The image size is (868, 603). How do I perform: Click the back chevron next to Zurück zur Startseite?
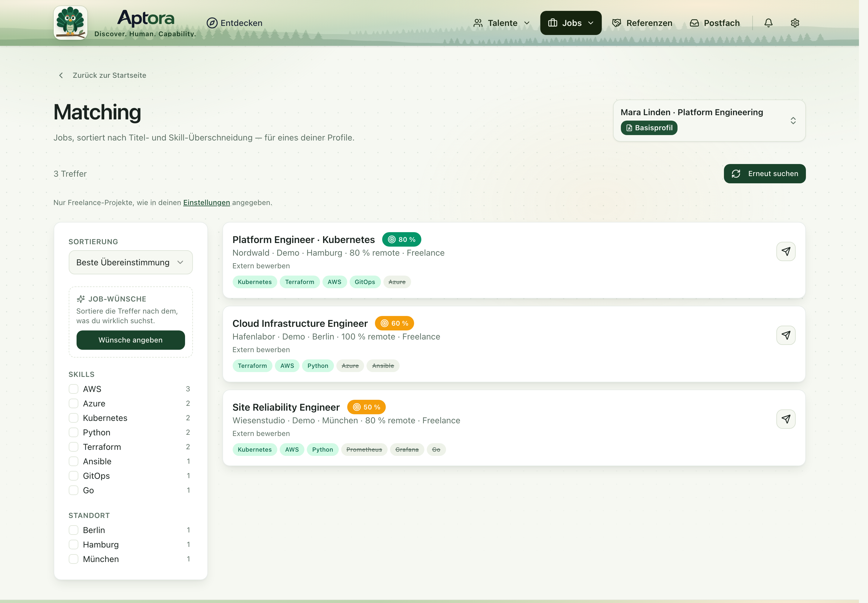[x=61, y=75]
